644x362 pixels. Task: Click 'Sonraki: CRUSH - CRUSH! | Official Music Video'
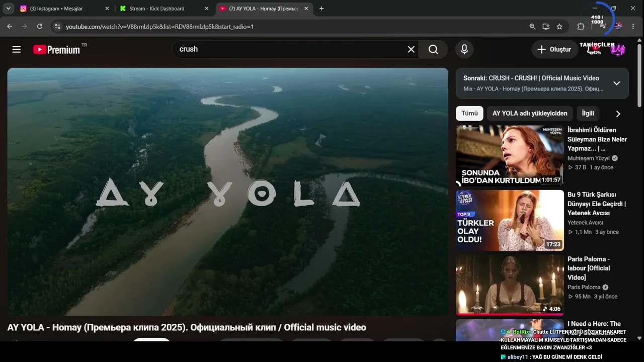[531, 78]
